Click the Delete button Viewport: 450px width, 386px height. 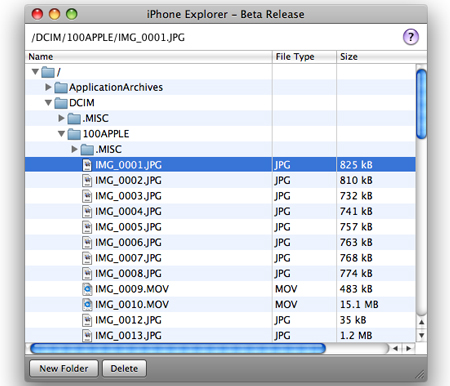(x=124, y=368)
